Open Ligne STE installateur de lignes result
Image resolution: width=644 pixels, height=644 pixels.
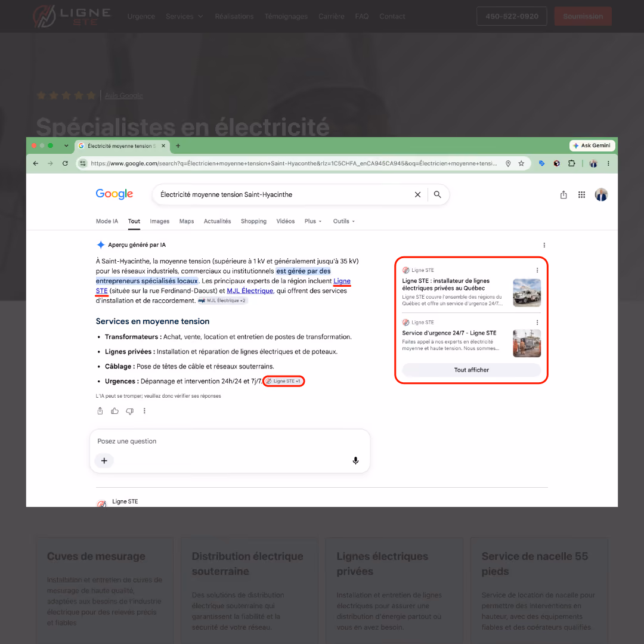[445, 284]
